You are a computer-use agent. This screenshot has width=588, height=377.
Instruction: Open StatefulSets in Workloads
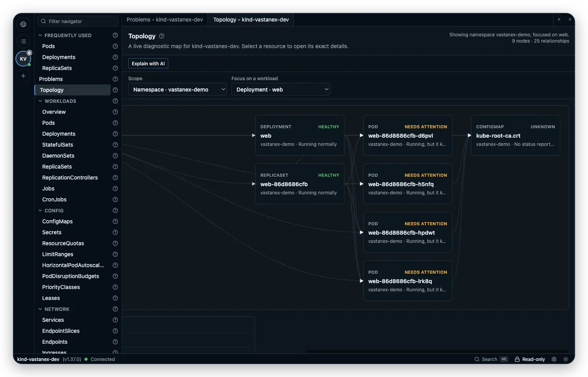(x=57, y=145)
